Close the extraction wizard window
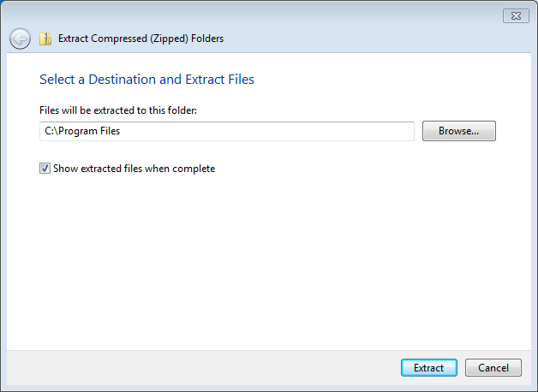 tap(516, 15)
